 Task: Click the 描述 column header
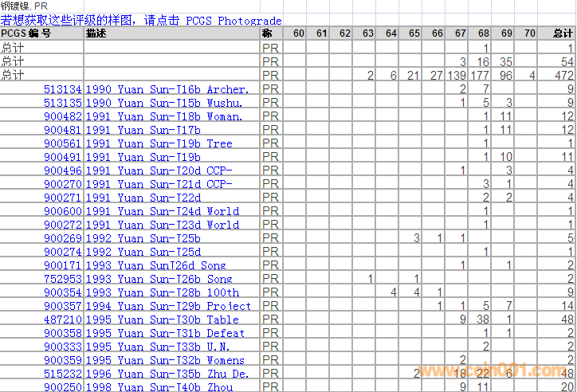pyautogui.click(x=96, y=33)
